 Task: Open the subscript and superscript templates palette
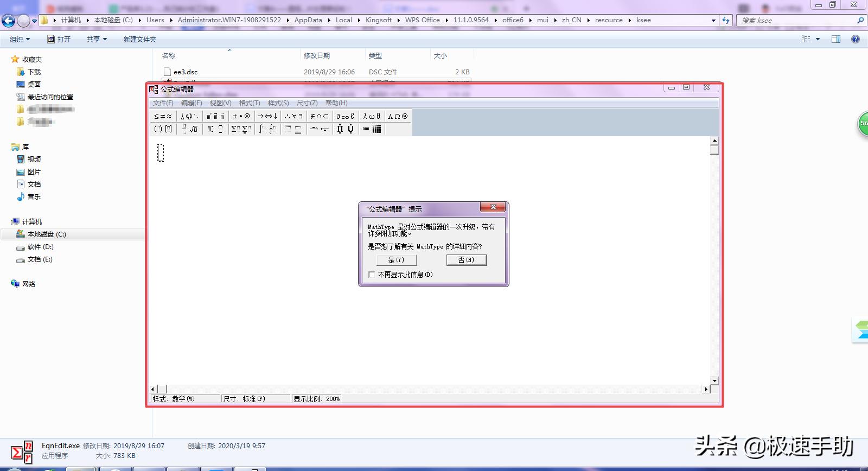click(215, 129)
